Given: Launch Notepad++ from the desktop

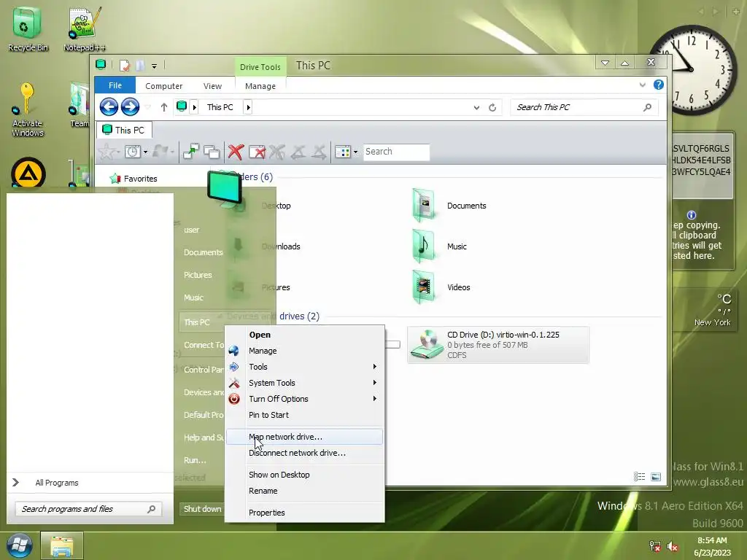Looking at the screenshot, I should pos(85,28).
